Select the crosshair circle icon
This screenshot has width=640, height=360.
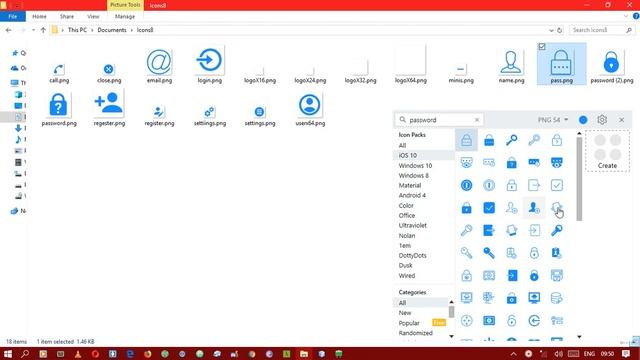point(467,320)
